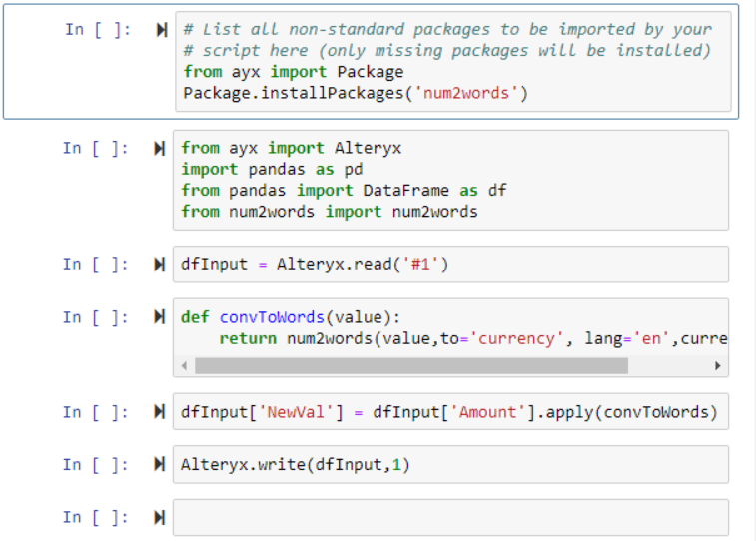
Task: Run the imports cell with Alteryx
Action: [x=158, y=149]
